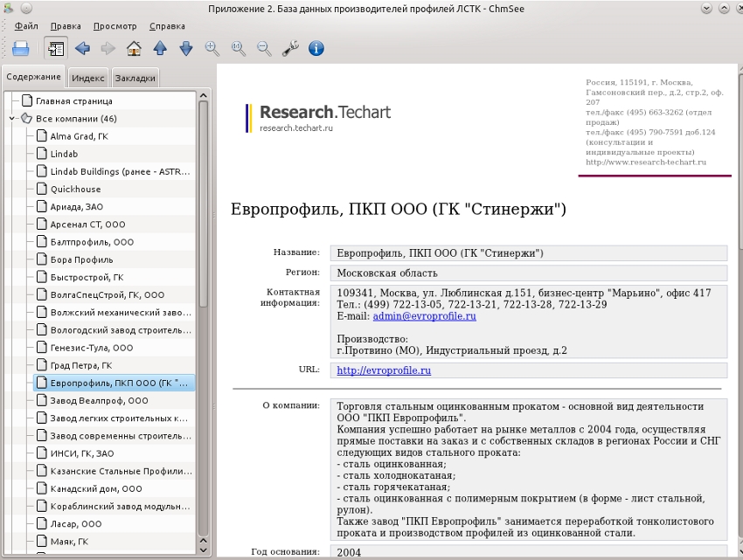This screenshot has height=560, width=743.
Task: Click the Research.Techart logo
Action: pyautogui.click(x=318, y=117)
